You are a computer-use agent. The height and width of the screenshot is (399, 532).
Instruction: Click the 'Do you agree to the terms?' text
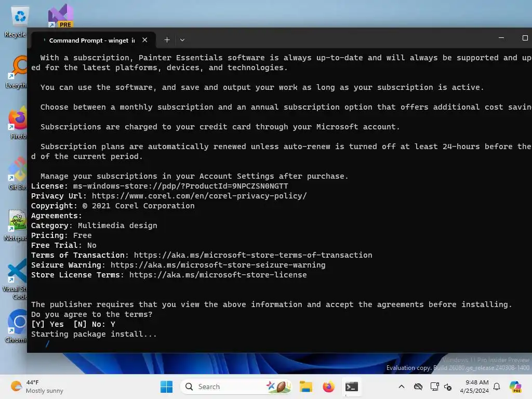coord(91,314)
